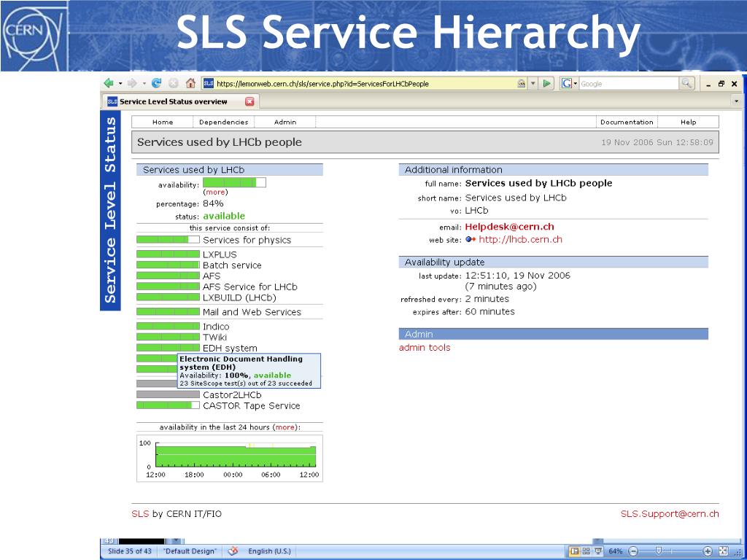The image size is (747, 560).
Task: Click the Google search engine icon
Action: tap(566, 84)
